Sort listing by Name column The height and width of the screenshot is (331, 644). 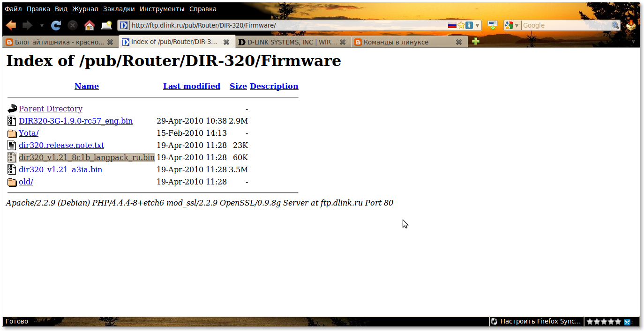tap(87, 86)
